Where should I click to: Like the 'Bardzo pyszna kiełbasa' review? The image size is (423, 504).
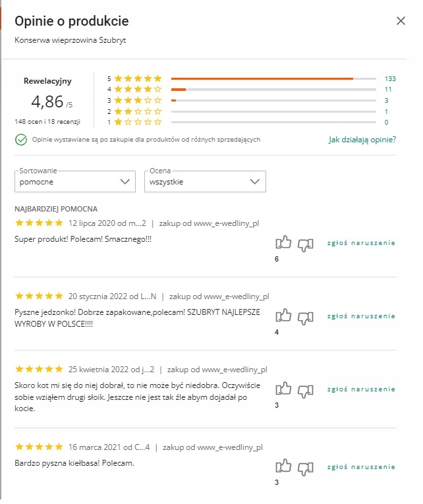pos(283,466)
